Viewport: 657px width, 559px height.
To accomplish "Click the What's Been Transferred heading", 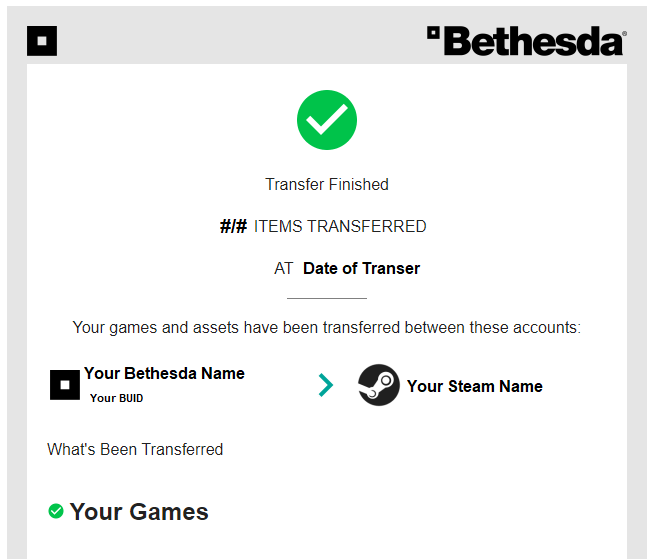I will click(135, 449).
